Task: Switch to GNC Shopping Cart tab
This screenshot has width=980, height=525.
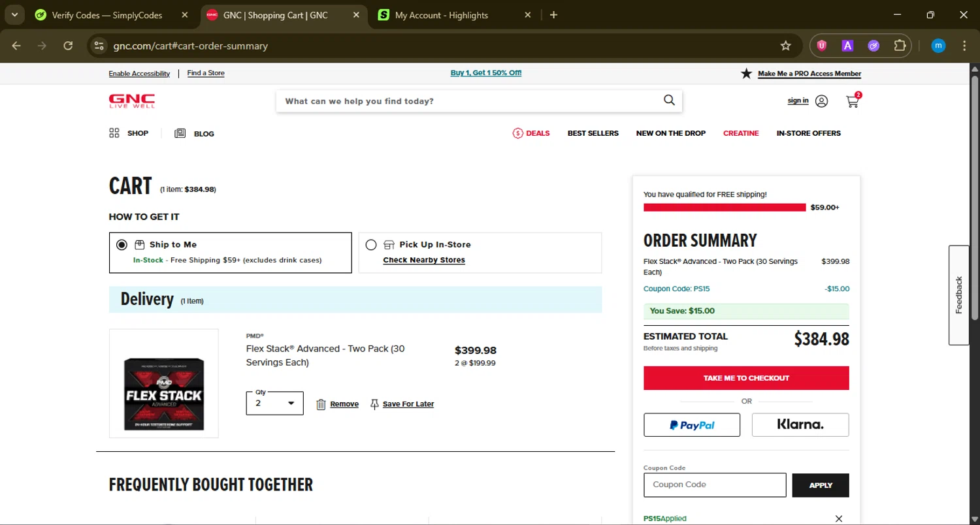Action: click(275, 15)
